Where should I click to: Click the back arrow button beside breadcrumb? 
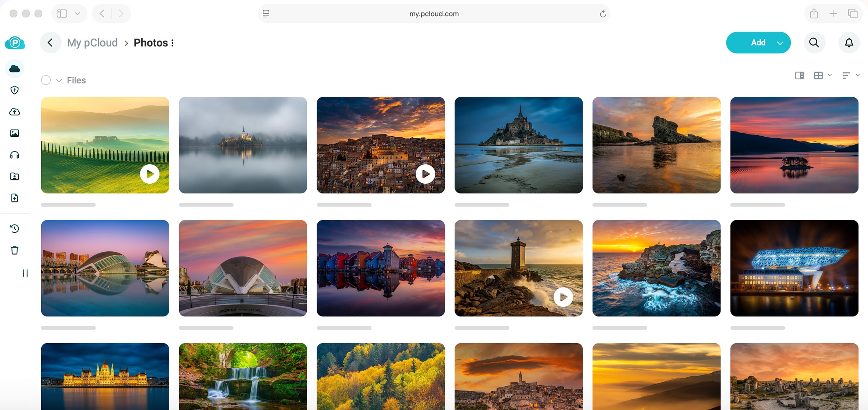(50, 43)
